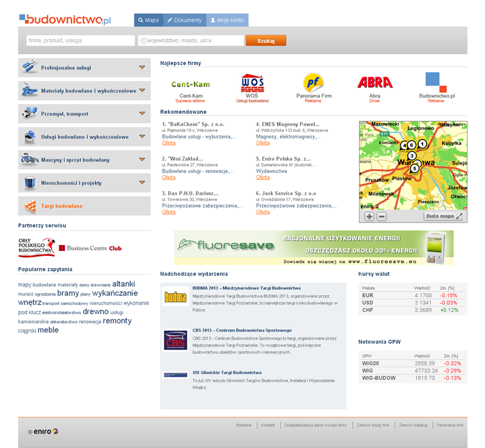The height and width of the screenshot is (448, 485).
Task: Zoom in the map with plus button
Action: point(369,216)
